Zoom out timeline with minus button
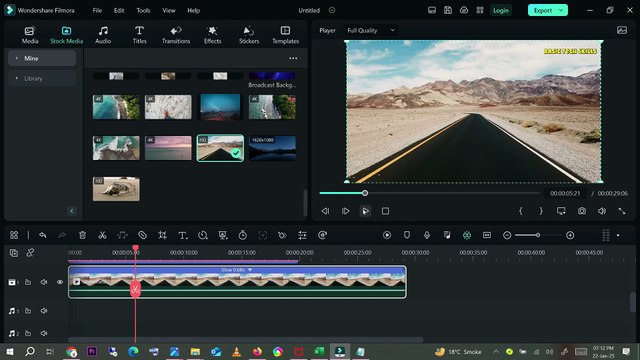Viewport: 640px width, 360px height. 507,235
